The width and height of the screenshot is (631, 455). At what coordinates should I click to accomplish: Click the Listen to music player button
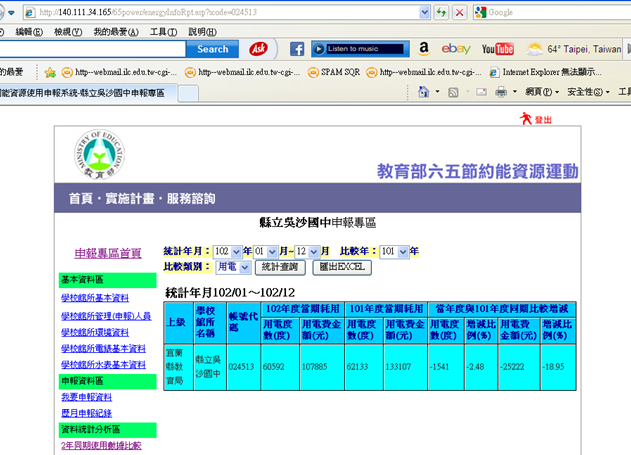coord(359,48)
